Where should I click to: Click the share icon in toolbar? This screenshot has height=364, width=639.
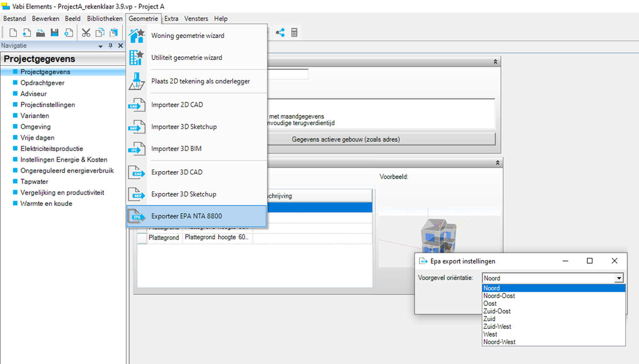tap(280, 33)
